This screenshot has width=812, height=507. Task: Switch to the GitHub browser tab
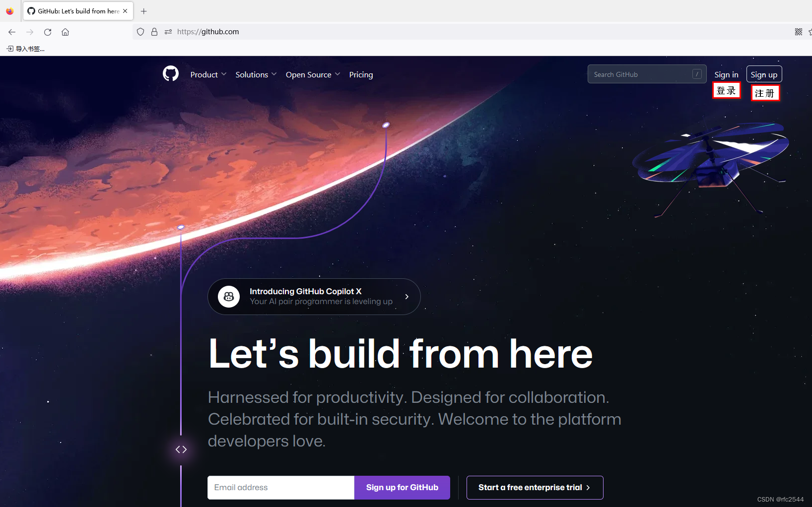78,11
